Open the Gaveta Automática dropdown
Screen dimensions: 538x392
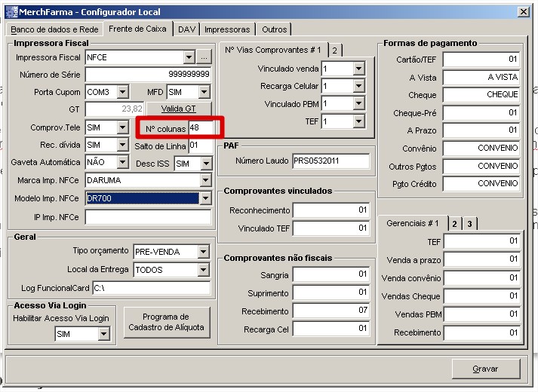123,163
